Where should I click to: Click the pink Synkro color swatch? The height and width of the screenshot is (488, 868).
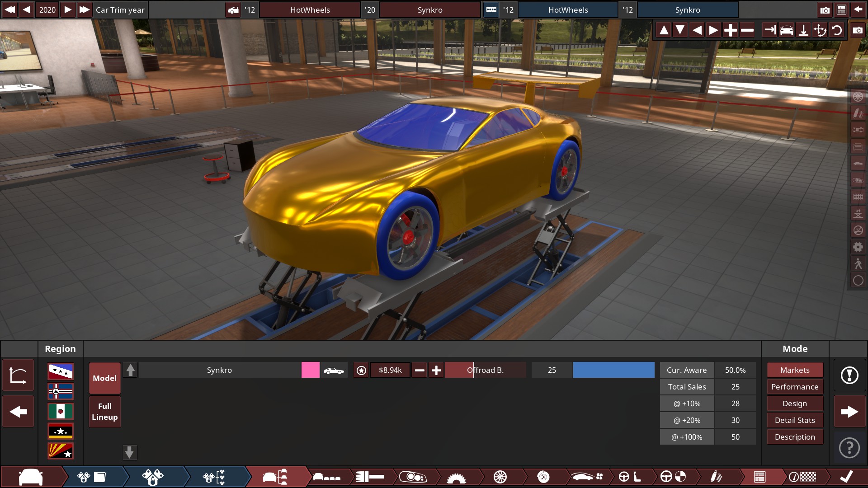(x=310, y=370)
